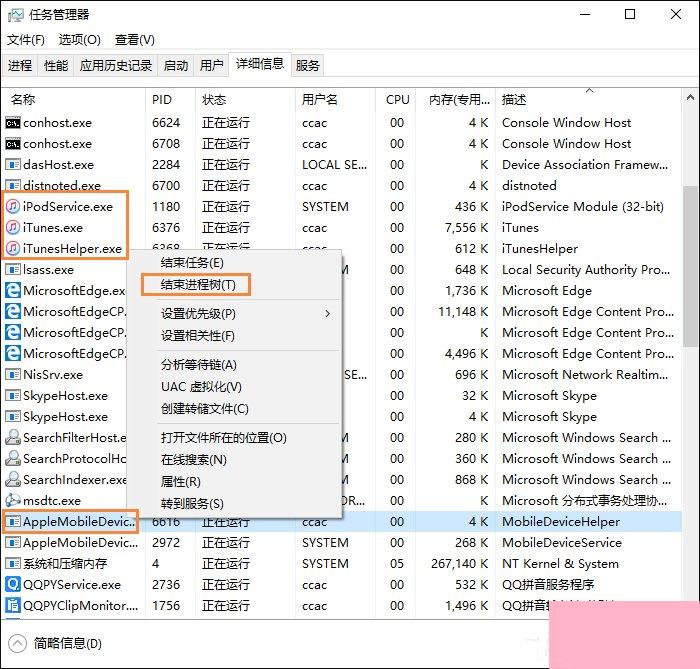This screenshot has width=700, height=669.
Task: Click the NisSrv.exe process icon
Action: [12, 374]
